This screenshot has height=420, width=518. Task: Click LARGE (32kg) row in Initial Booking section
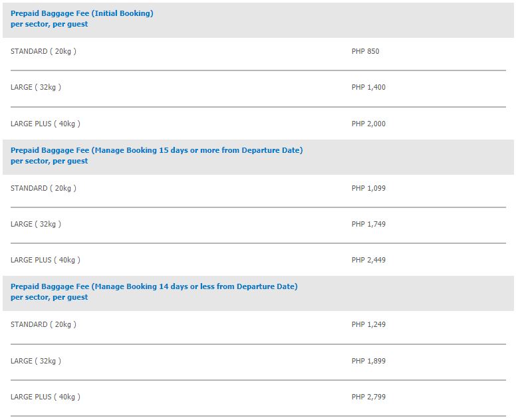[x=36, y=87]
